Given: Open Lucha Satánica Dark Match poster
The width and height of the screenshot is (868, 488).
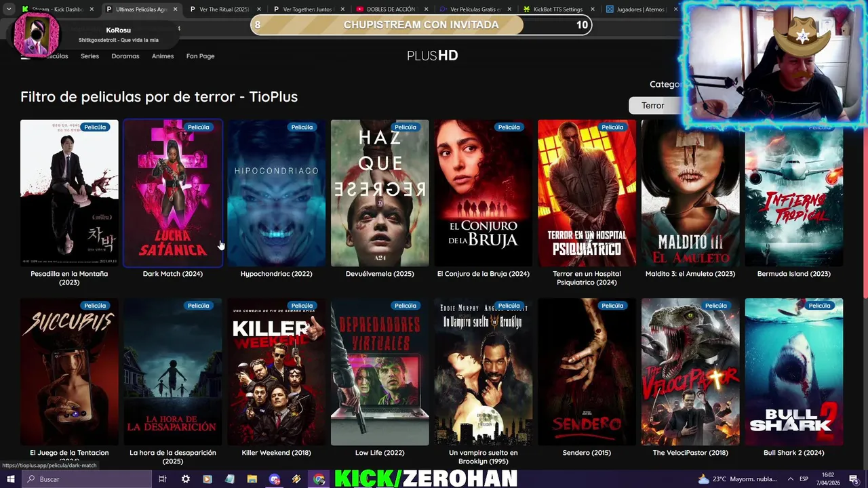Looking at the screenshot, I should 173,193.
